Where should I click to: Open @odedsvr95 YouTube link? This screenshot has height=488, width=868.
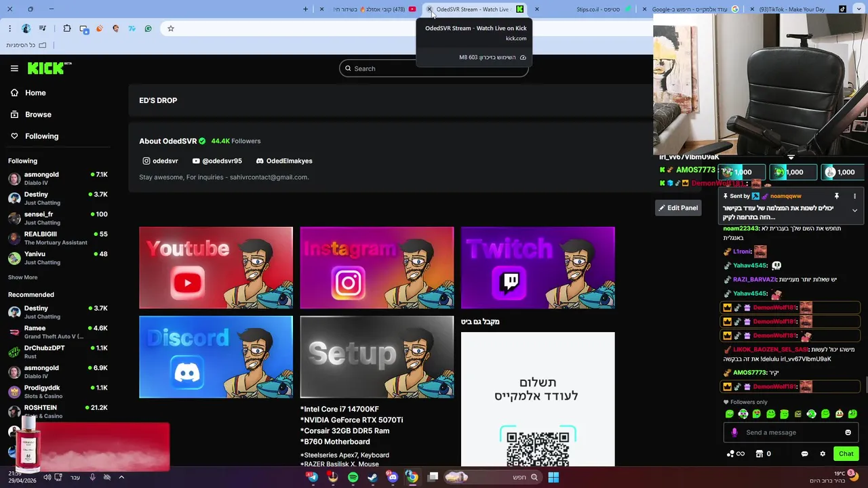click(x=217, y=161)
